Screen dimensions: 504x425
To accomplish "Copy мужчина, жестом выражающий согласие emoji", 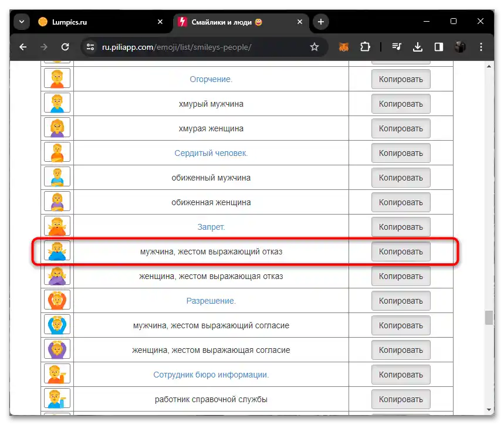I will point(401,325).
